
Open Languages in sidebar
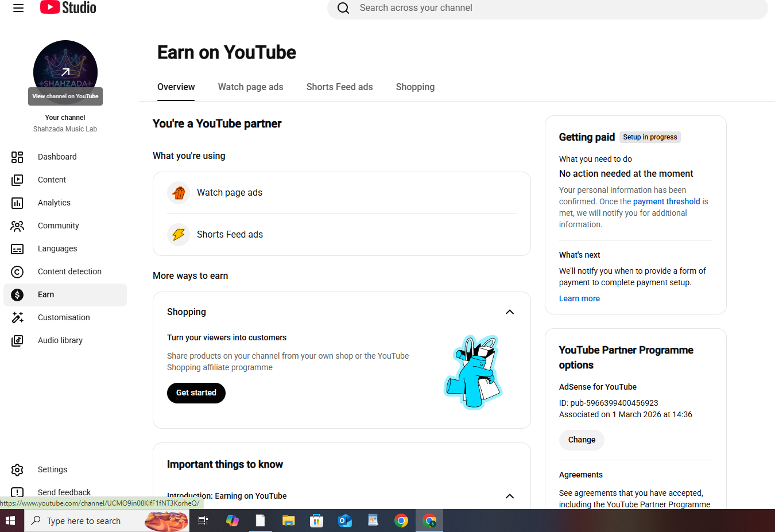65,248
